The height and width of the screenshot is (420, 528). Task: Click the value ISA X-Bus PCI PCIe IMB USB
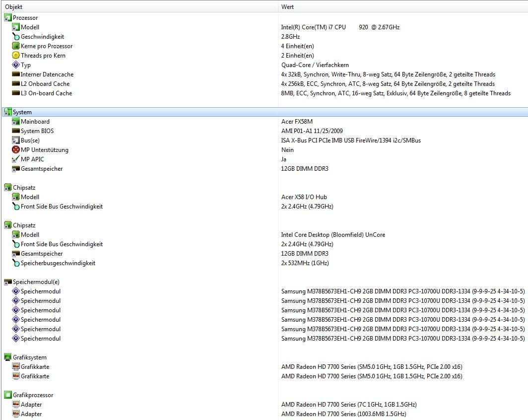tap(351, 140)
